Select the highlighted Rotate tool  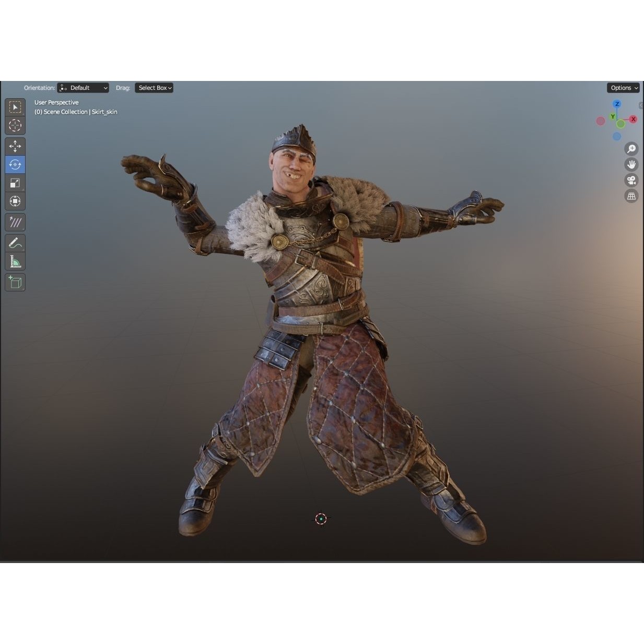(15, 164)
